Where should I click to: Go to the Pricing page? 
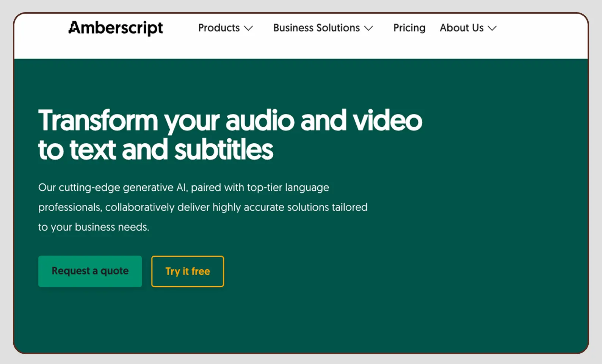coord(409,28)
